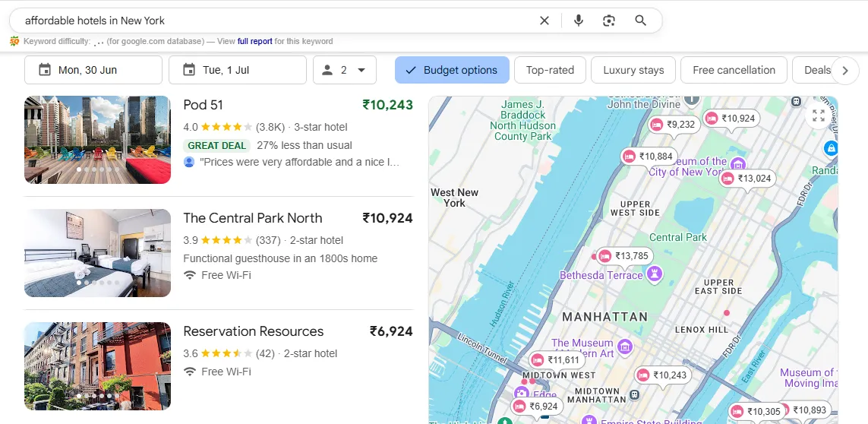
Task: Click the Edge attraction camera marker
Action: (522, 394)
